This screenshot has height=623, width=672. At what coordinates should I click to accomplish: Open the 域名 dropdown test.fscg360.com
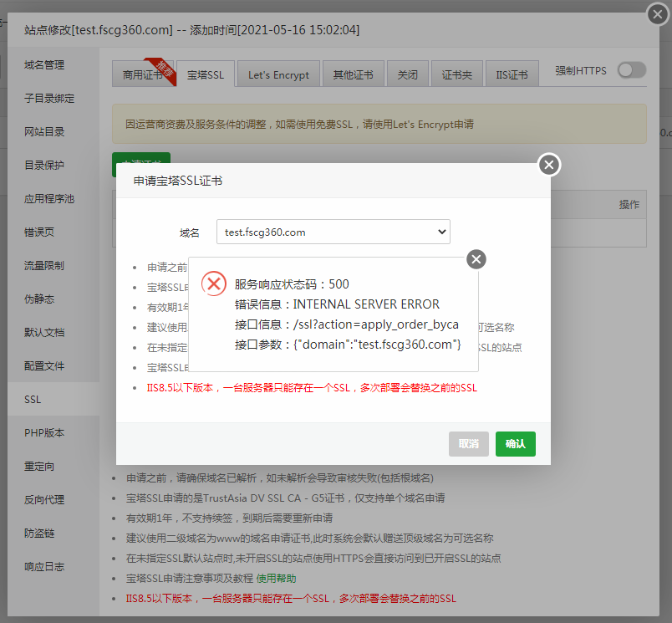(333, 232)
